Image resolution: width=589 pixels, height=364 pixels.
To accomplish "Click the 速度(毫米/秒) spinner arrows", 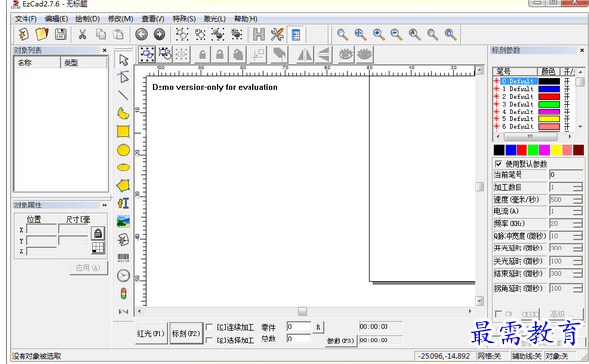I will [578, 199].
